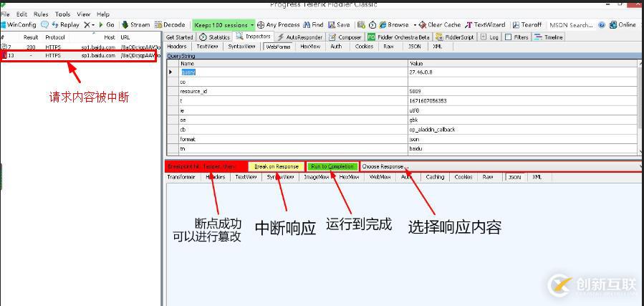This screenshot has width=644, height=306.
Task: Select response Raw tab
Action: [x=488, y=177]
